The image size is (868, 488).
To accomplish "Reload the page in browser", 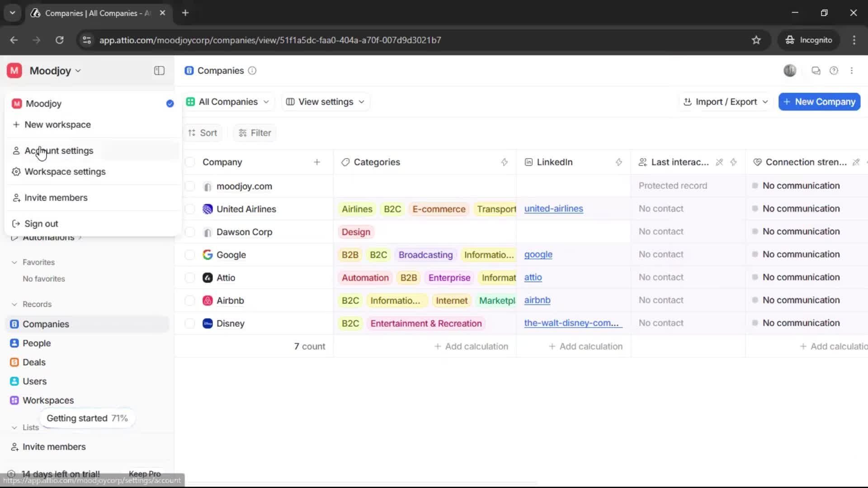I will click(x=59, y=40).
